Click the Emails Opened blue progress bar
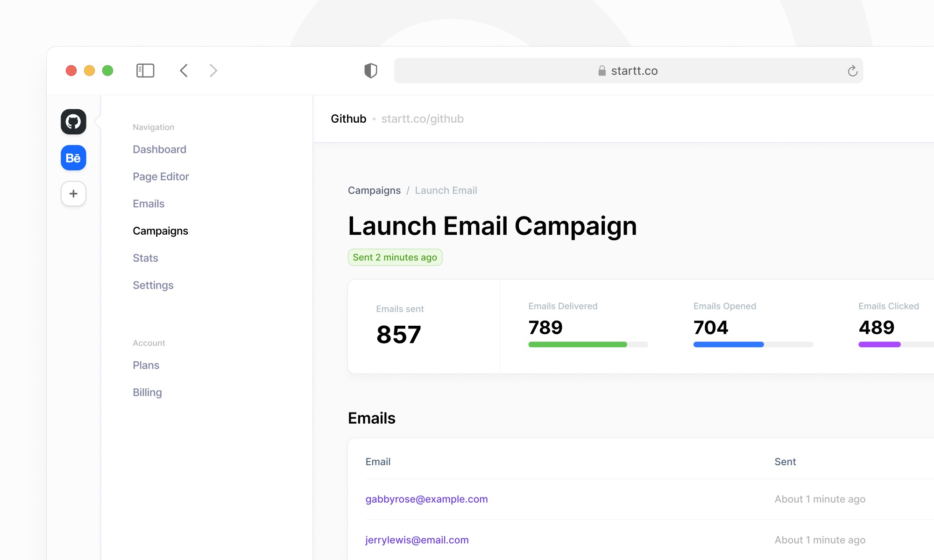Screen dimensions: 934x560 753,344
